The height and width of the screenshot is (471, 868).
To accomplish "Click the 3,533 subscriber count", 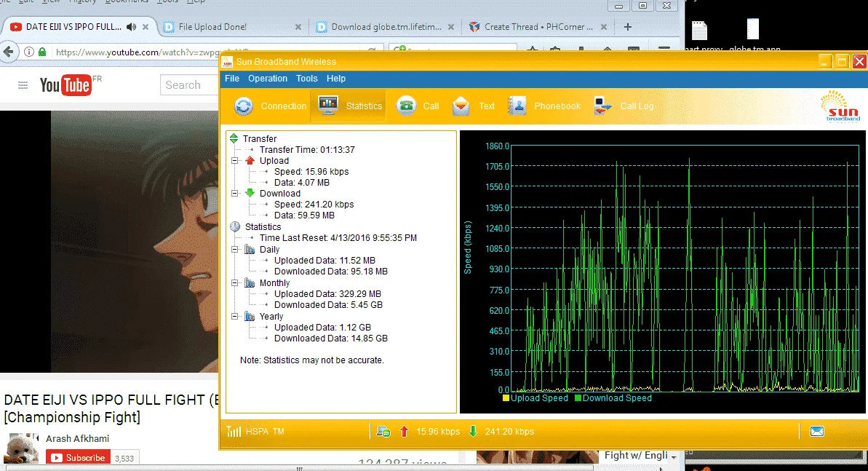I will [x=124, y=458].
